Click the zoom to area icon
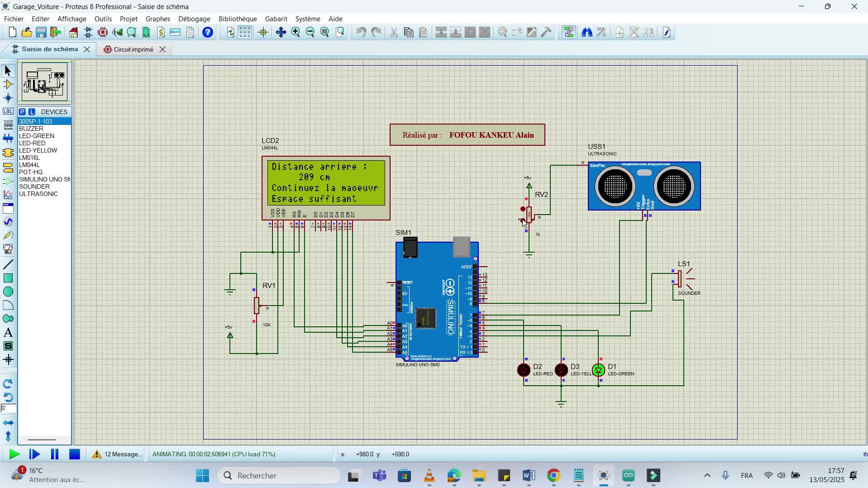Screen dimensions: 868x488 pyautogui.click(x=340, y=32)
